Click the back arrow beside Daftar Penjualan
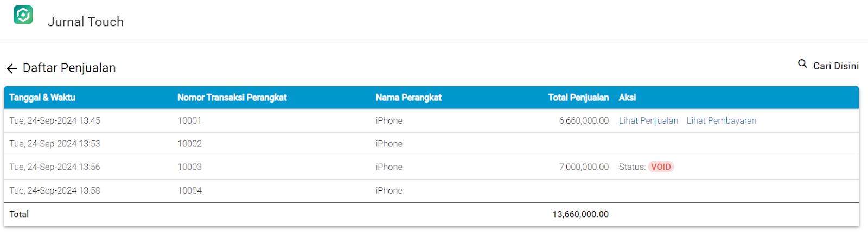 pyautogui.click(x=12, y=68)
